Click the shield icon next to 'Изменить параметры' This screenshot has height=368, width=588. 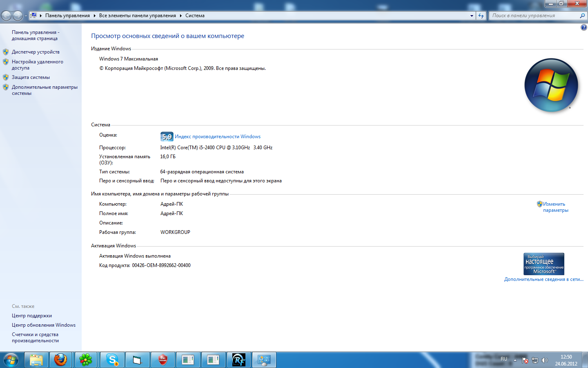tap(540, 204)
